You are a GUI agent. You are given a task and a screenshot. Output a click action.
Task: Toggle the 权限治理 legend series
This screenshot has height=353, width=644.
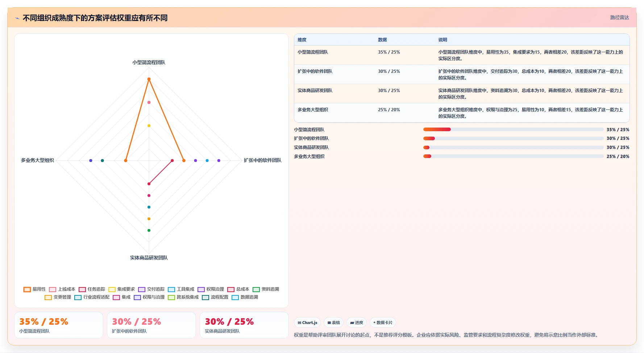click(x=211, y=289)
